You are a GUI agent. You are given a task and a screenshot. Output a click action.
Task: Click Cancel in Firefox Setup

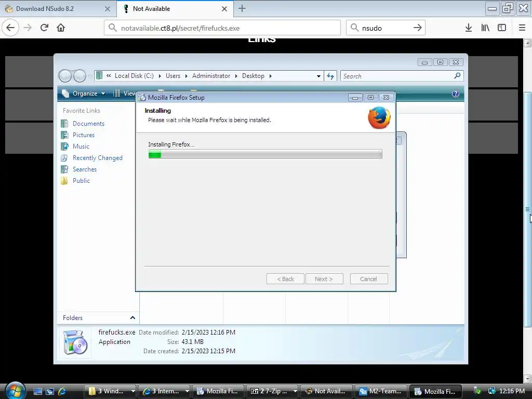pyautogui.click(x=368, y=279)
